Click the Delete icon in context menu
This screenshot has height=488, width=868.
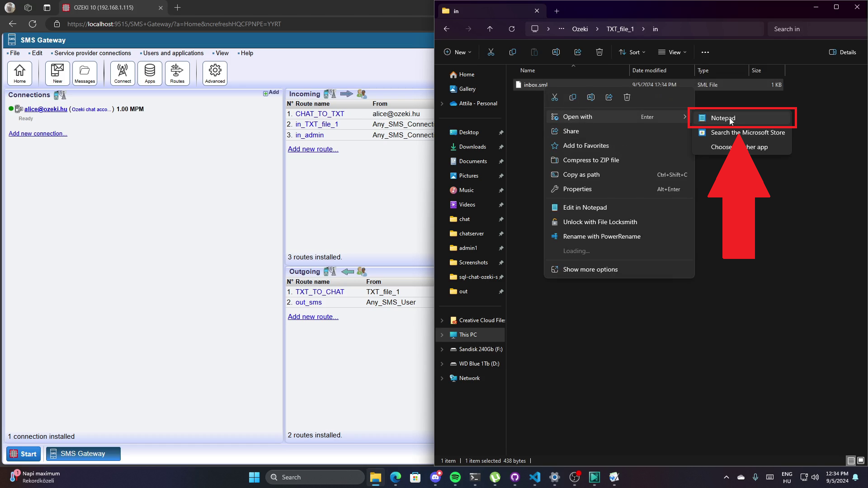point(627,97)
